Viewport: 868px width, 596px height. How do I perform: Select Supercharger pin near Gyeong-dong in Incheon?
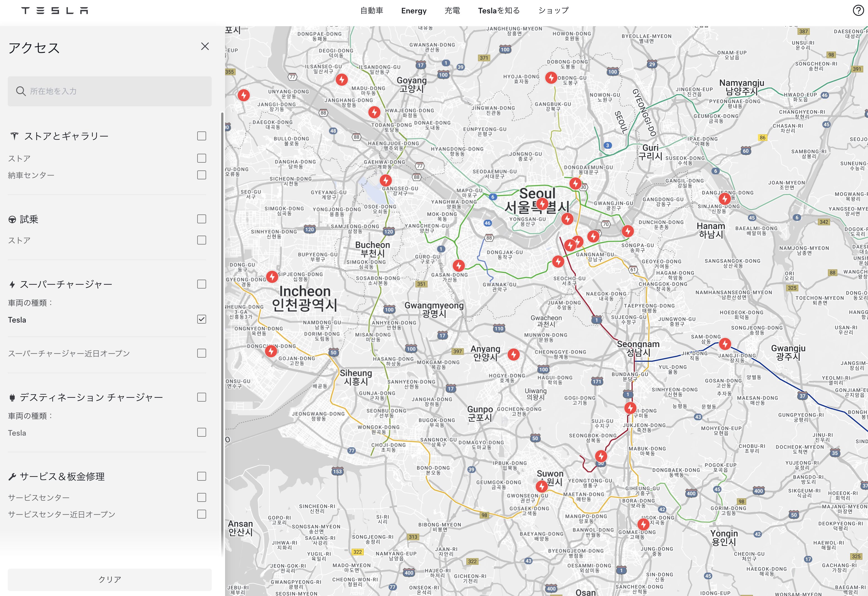click(x=272, y=276)
